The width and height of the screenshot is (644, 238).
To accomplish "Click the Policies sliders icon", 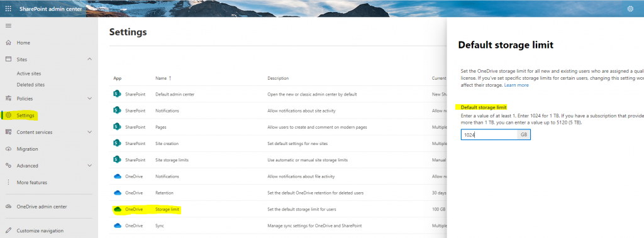I will 8,99.
